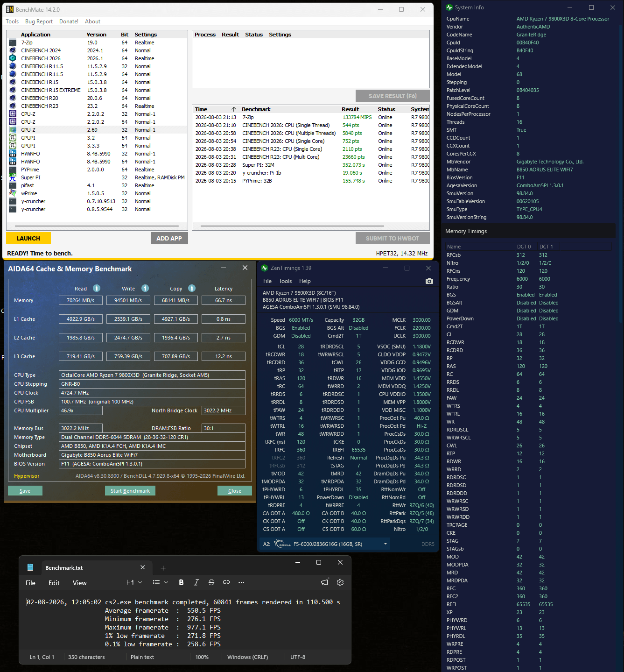Viewport: 624px width, 672px height.
Task: Select the 7-Zip 133784 MIPS result row
Action: (311, 117)
